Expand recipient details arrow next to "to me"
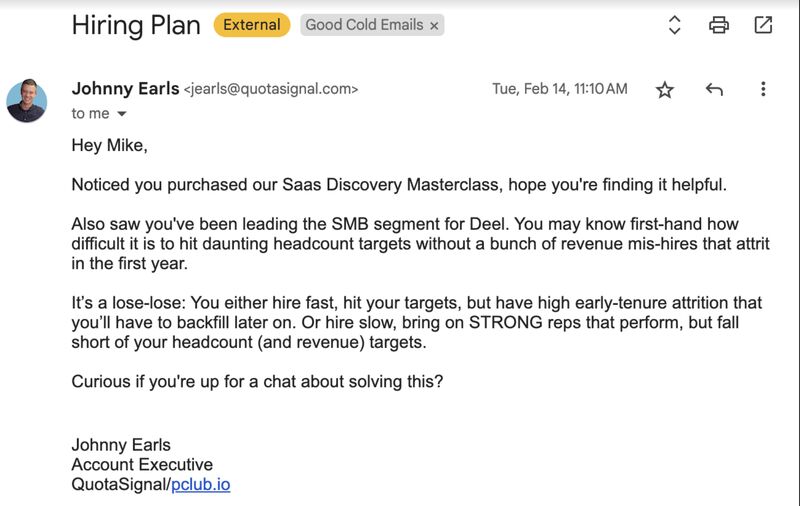 coord(121,113)
